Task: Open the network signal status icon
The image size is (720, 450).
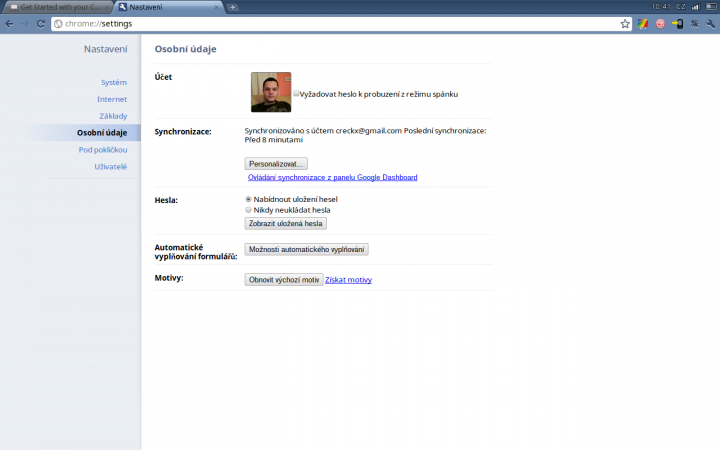Action: [696, 7]
